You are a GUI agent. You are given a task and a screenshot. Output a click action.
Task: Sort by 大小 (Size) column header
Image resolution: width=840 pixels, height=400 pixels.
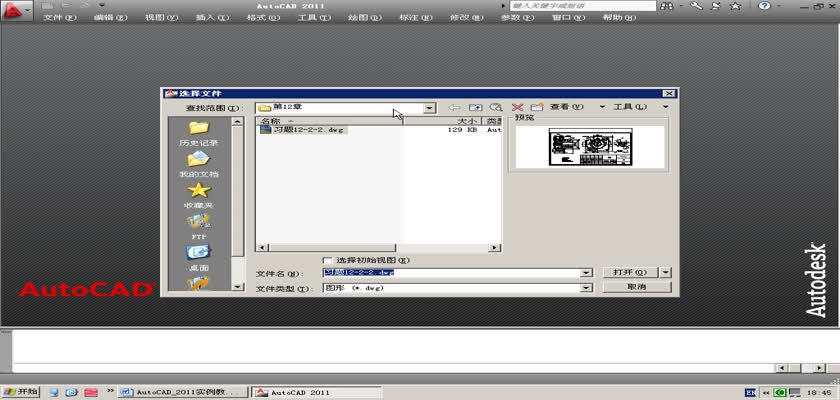[x=442, y=122]
